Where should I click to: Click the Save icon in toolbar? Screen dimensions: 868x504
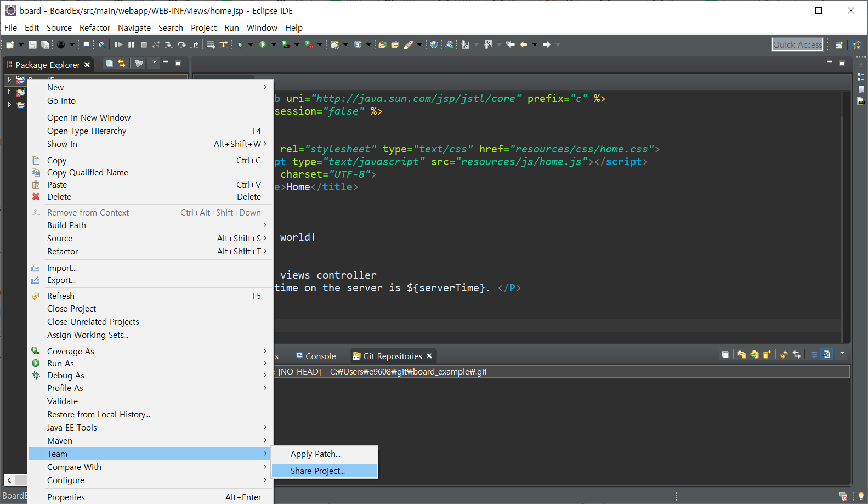coord(32,44)
